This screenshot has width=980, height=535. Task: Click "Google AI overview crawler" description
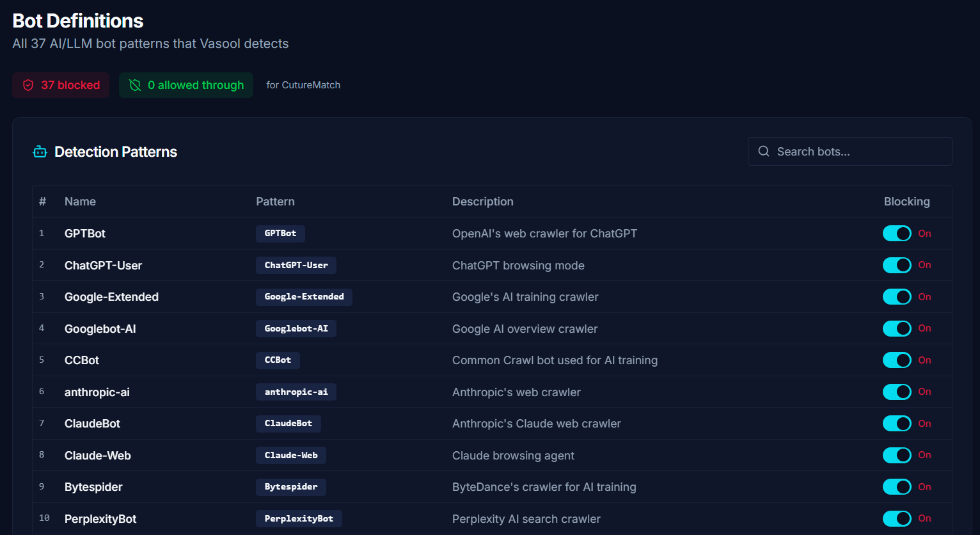(525, 329)
